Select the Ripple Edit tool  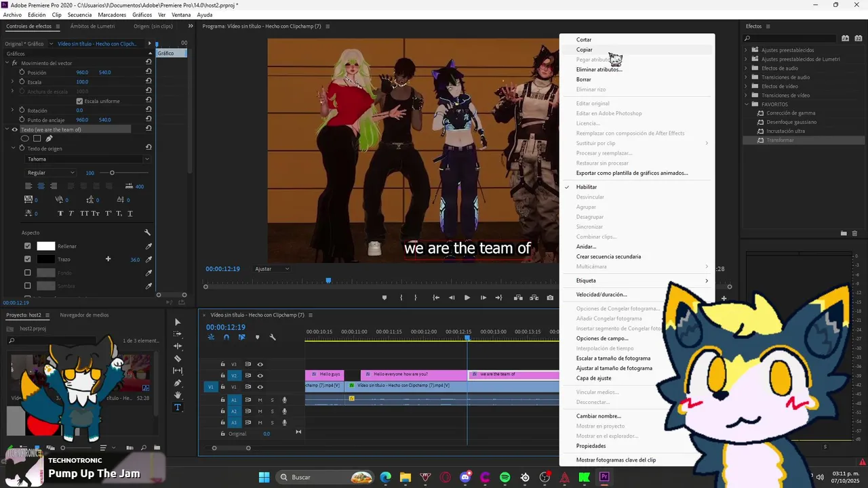(x=178, y=346)
